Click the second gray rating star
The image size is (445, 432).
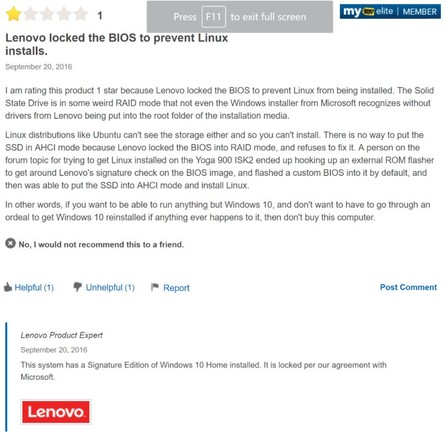pos(30,14)
